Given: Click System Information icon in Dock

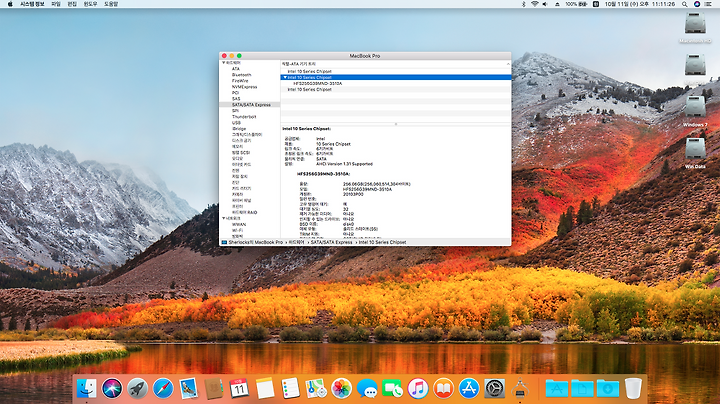Looking at the screenshot, I should pyautogui.click(x=520, y=389).
